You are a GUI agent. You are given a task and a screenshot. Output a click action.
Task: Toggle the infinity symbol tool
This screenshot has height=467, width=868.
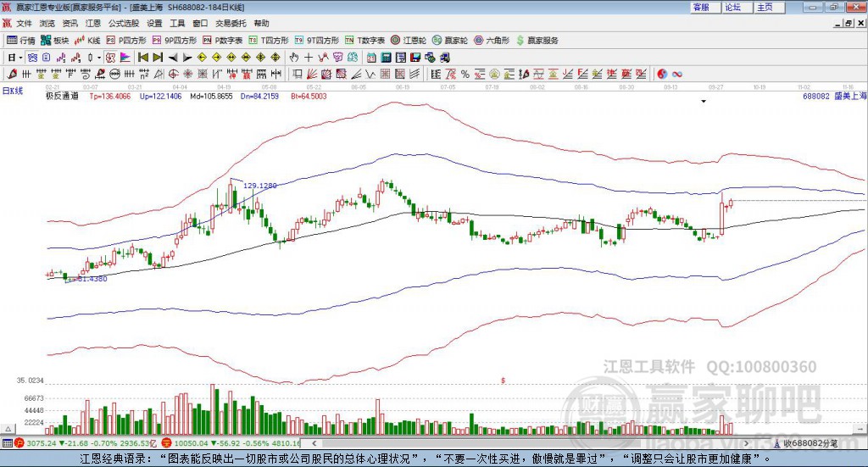coord(677,74)
